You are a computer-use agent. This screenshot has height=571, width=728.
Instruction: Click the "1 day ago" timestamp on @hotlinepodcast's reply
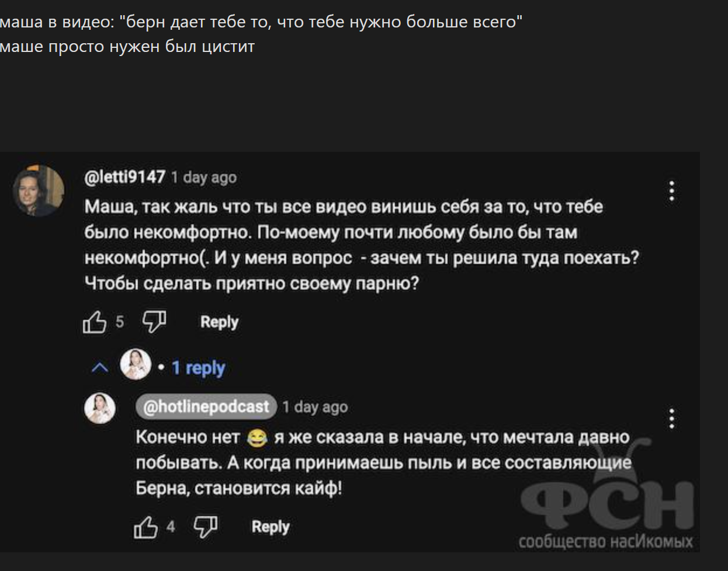(x=315, y=407)
